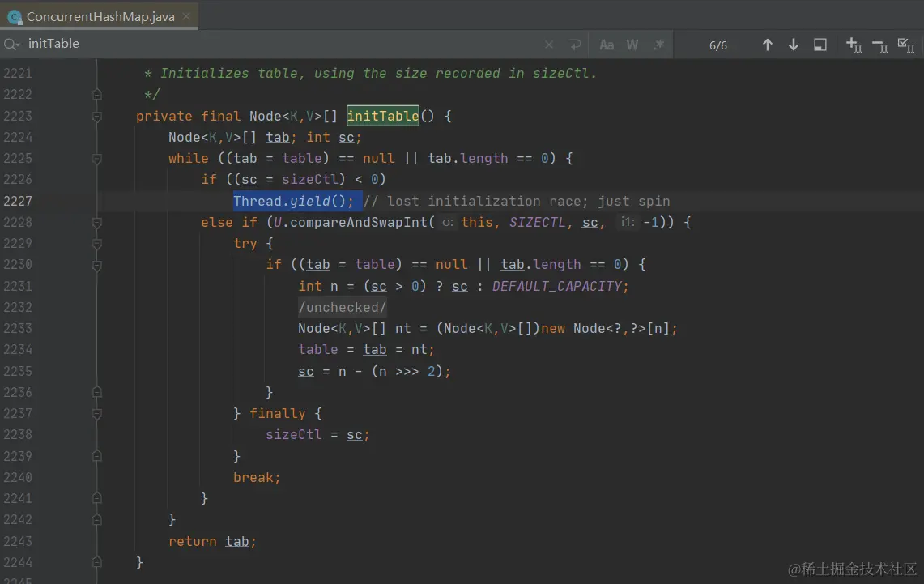Click selected Thread.yield() statement
924x584 pixels.
point(293,201)
